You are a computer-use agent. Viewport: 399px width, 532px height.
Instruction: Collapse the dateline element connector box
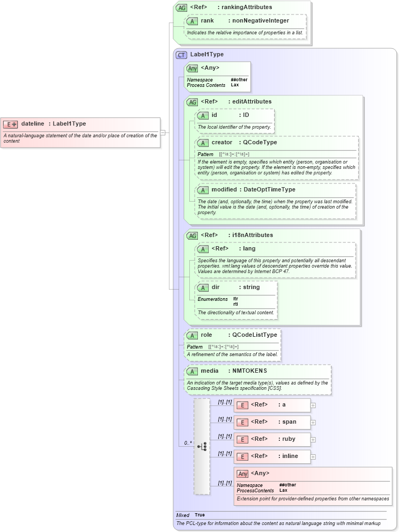(163, 132)
